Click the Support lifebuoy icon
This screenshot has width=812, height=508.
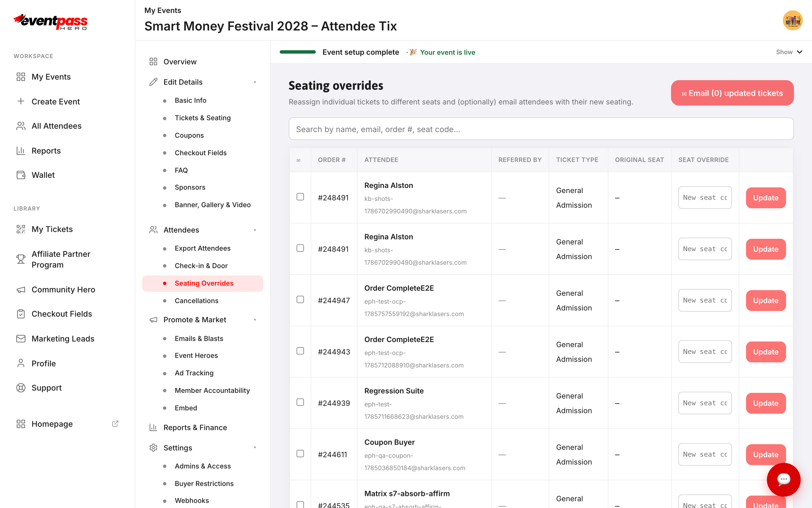[x=21, y=388]
